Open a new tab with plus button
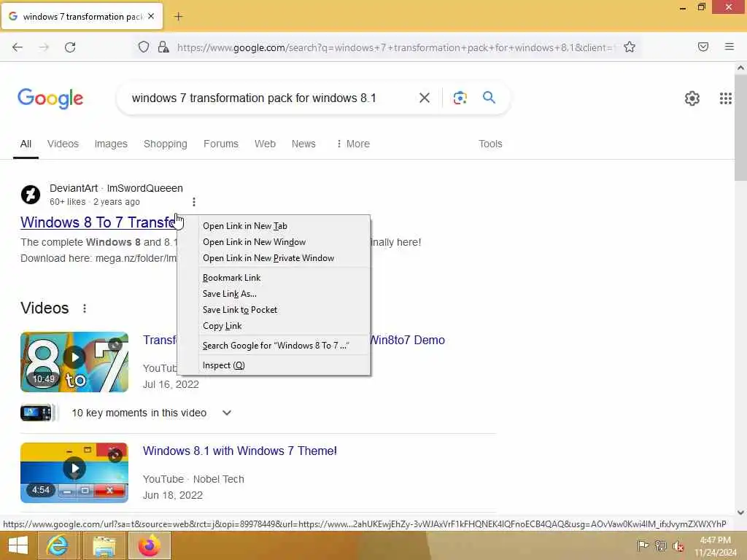The width and height of the screenshot is (747, 560). 178,17
